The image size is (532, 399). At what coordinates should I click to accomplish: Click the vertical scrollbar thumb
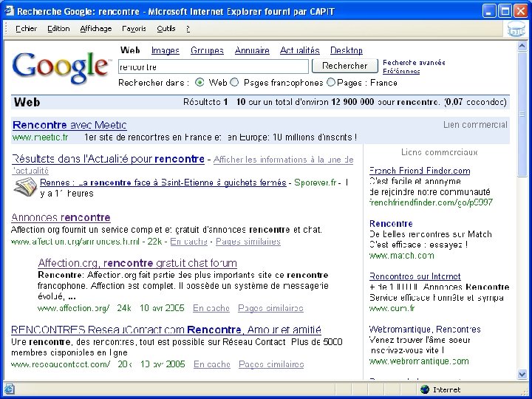click(522, 114)
